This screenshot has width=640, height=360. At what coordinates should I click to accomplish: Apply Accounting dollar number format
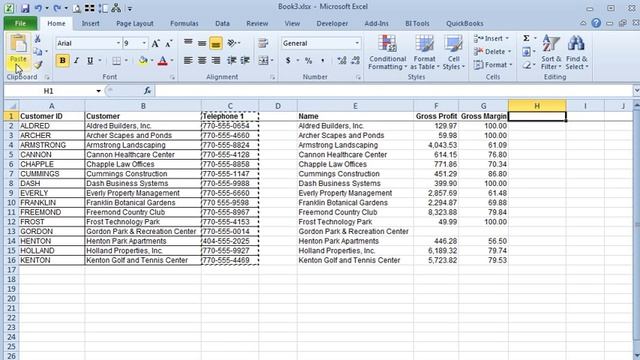pos(288,61)
